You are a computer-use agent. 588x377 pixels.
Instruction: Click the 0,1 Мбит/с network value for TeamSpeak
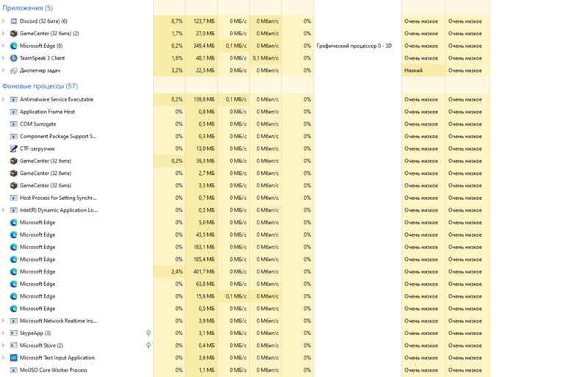tap(265, 58)
